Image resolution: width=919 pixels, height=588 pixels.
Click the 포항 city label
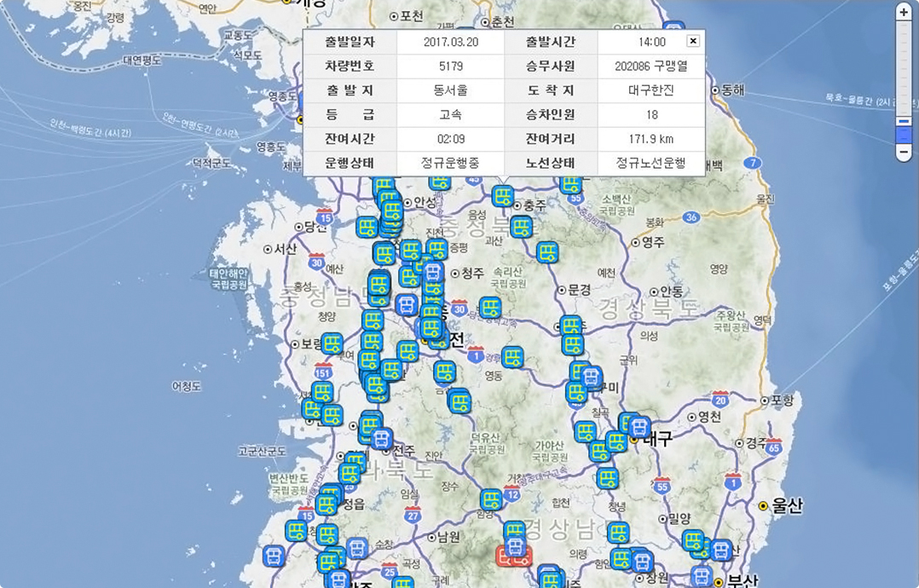coord(782,400)
